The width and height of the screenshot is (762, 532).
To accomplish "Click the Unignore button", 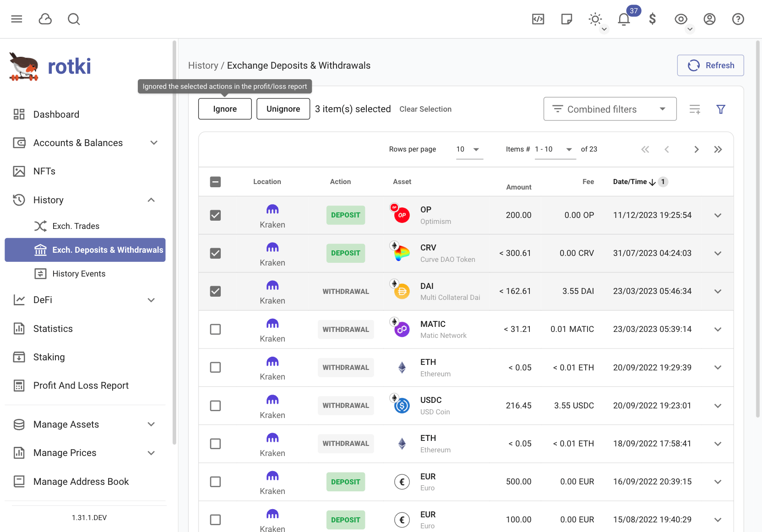I will 283,109.
